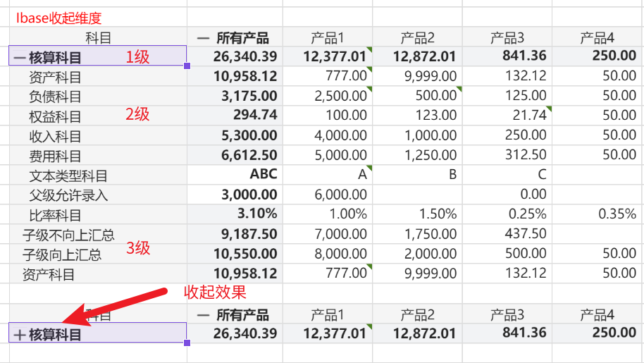This screenshot has height=363, width=644.
Task: Click 2,000.00 in 子级向上汇总 row
Action: [x=431, y=253]
